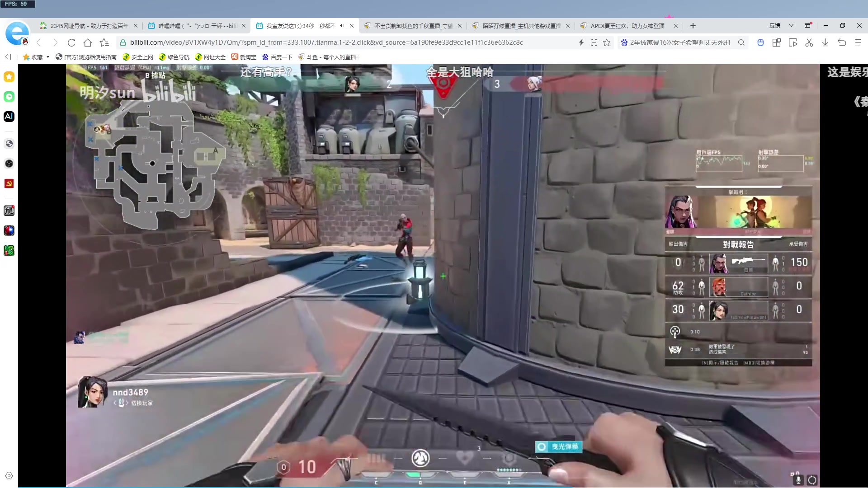
Task: Open sidebar green clock history
Action: (9, 97)
